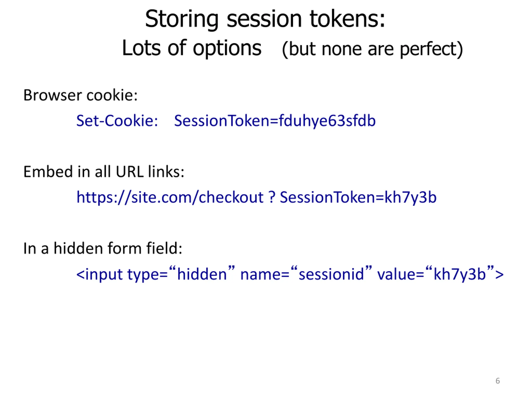Click the 'SessionToken=fduhye63sfdb' cookie value
This screenshot has width=532, height=399.
pos(275,121)
